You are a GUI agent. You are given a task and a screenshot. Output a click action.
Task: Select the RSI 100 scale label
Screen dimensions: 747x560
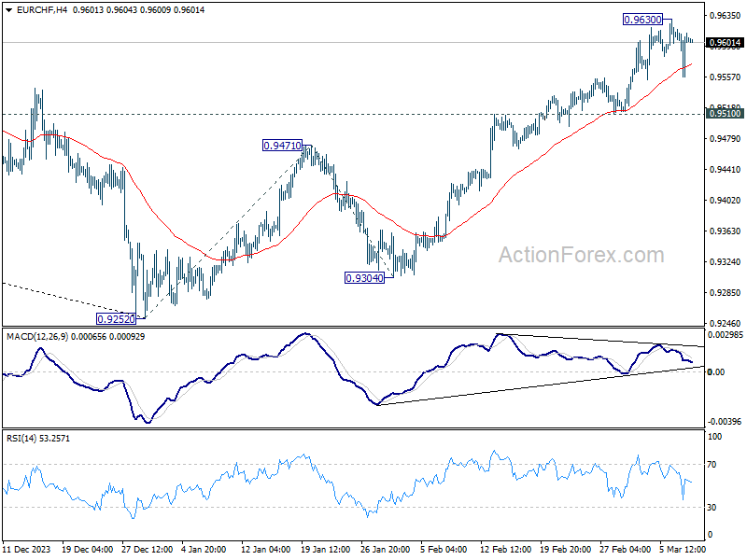pyautogui.click(x=714, y=437)
